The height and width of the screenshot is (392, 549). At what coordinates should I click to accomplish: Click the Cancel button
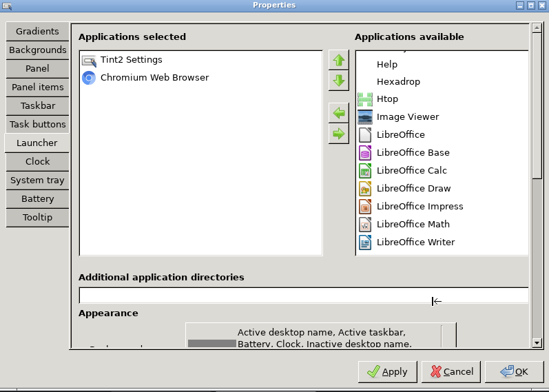[451, 372]
